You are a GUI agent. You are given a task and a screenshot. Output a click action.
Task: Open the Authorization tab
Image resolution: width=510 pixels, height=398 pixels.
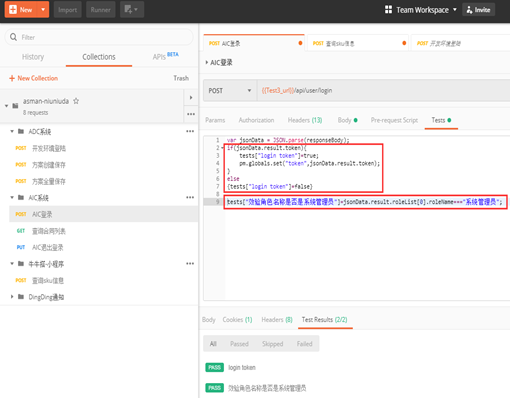[256, 120]
